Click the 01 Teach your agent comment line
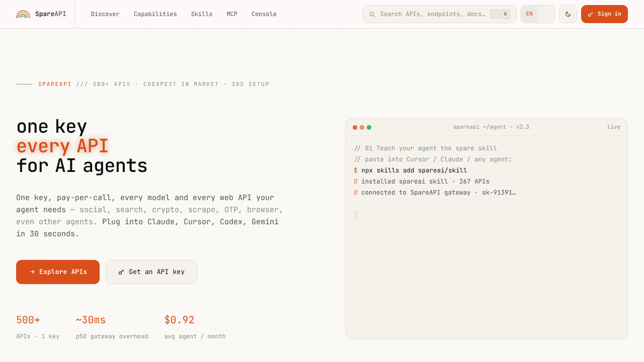Screen dimensions: 644x362 (x=426, y=148)
